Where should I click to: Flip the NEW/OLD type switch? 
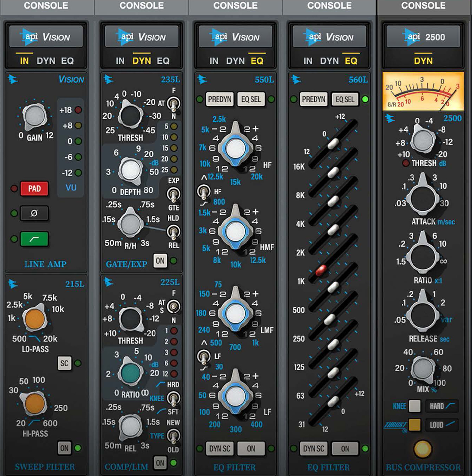click(173, 436)
